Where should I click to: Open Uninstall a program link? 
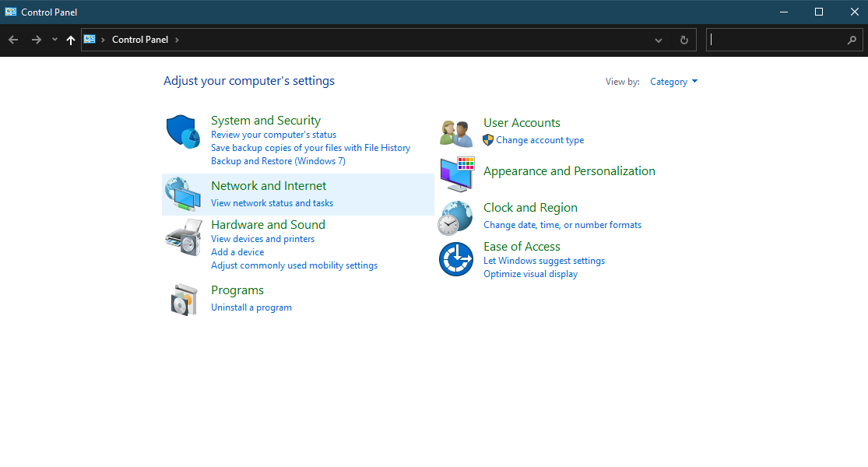[251, 307]
